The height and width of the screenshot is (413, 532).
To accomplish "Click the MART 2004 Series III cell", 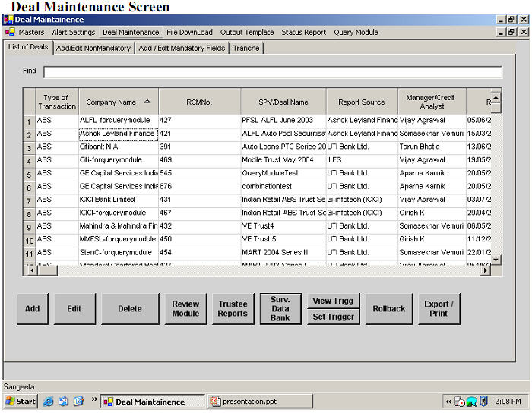I will [283, 252].
